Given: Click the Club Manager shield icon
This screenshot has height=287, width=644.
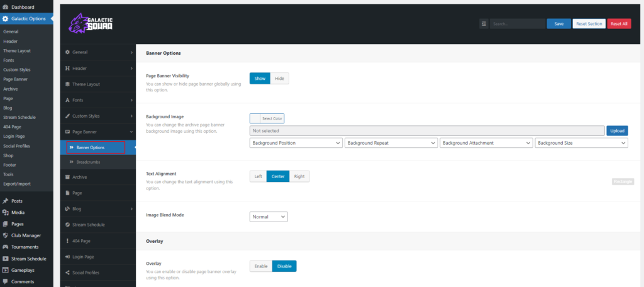Looking at the screenshot, I should coord(5,235).
